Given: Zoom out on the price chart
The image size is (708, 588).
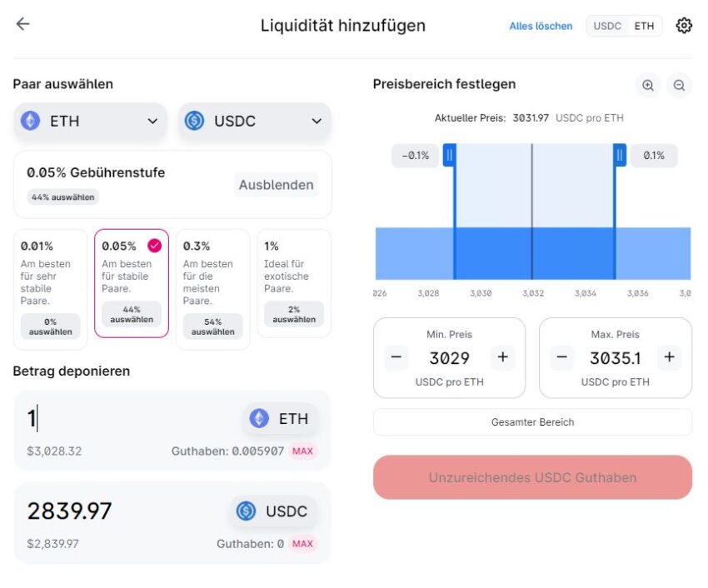Looking at the screenshot, I should pos(679,85).
